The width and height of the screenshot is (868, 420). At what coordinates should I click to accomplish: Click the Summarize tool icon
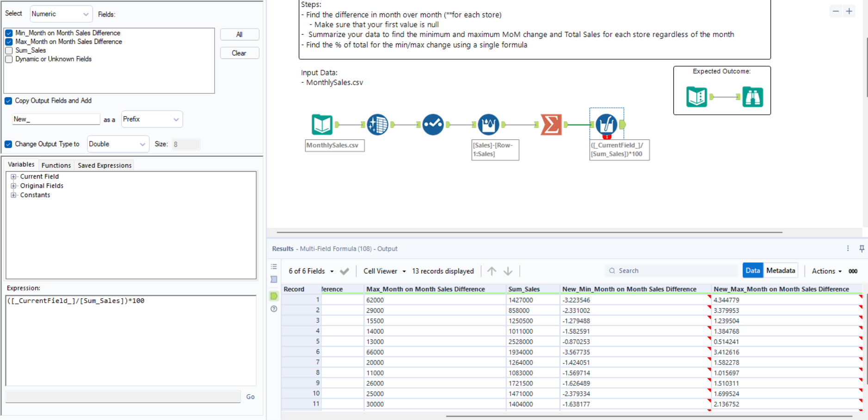551,124
